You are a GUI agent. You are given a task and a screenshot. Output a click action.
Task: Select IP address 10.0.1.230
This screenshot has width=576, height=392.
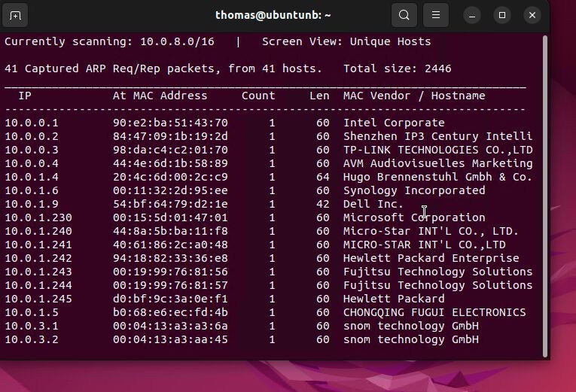[38, 217]
